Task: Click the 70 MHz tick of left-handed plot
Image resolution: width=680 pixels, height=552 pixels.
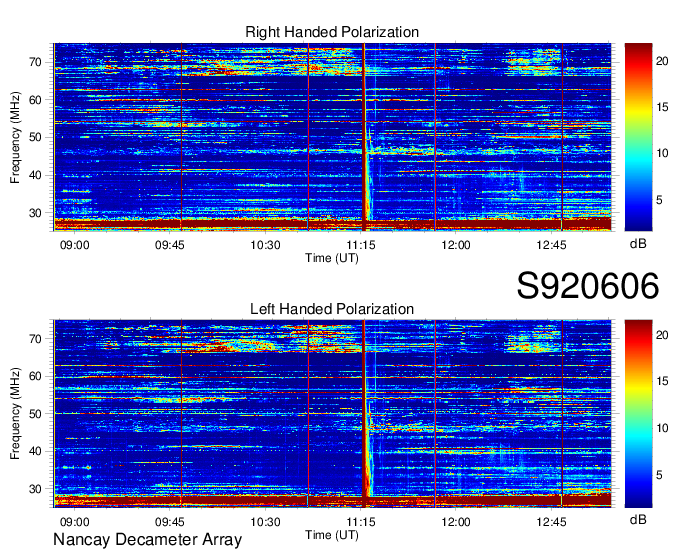Action: pyautogui.click(x=35, y=339)
